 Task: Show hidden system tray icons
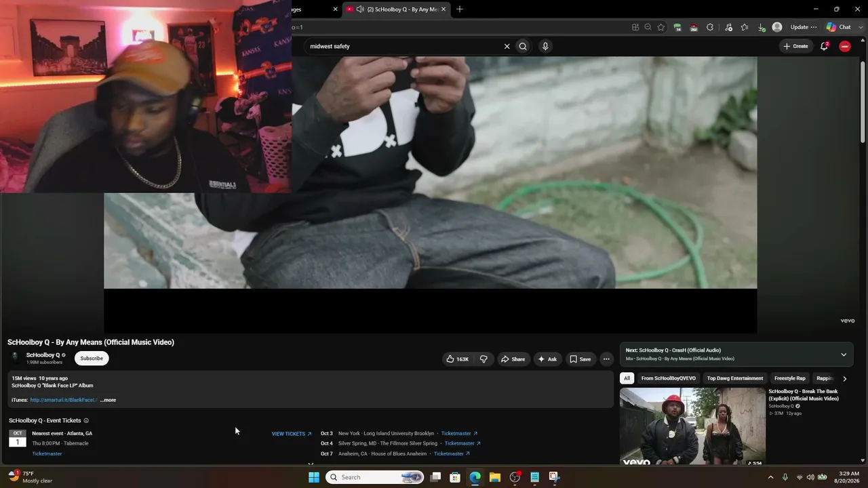coord(770,477)
